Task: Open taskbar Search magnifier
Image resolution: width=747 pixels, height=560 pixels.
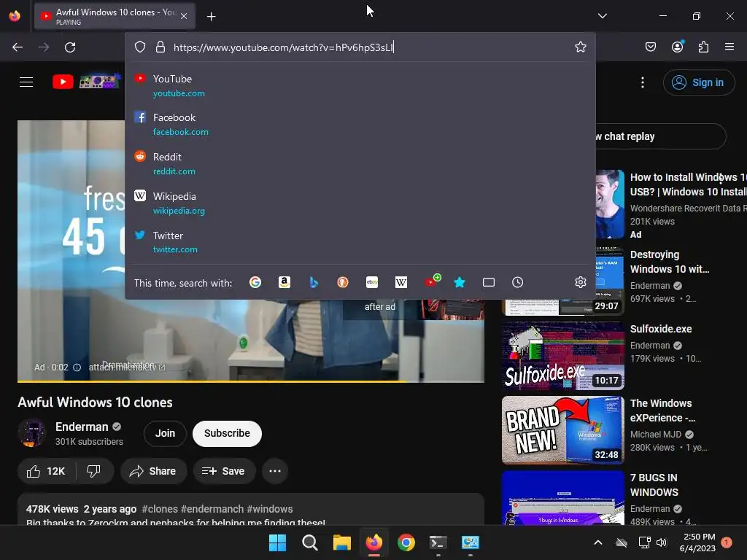Action: (x=309, y=542)
